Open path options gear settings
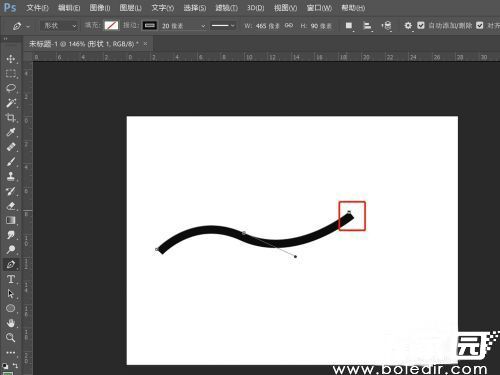This screenshot has height=375, width=500. (408, 26)
